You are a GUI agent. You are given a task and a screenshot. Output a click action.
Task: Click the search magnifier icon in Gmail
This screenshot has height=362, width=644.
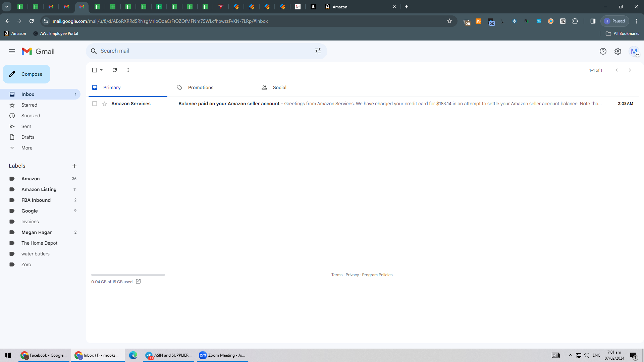[94, 51]
